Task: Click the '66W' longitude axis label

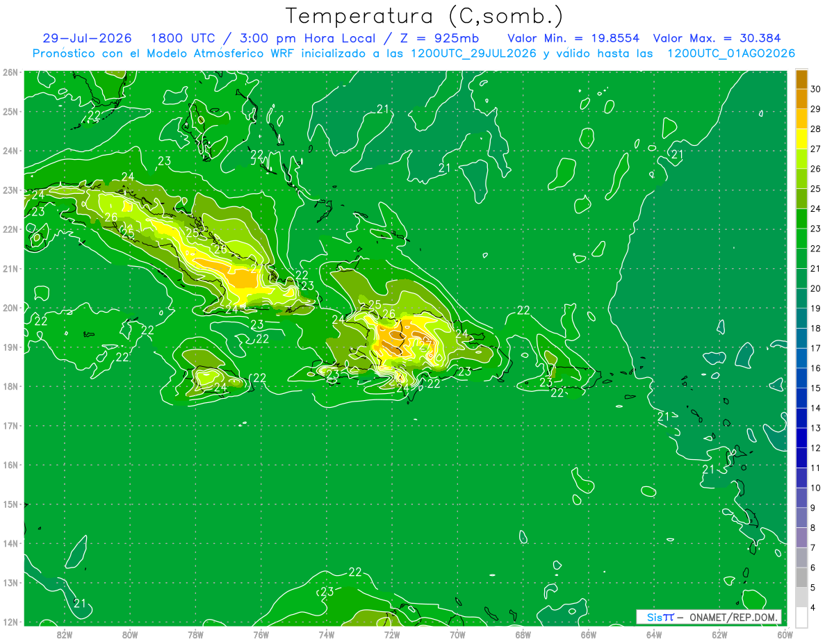Action: [x=589, y=634]
